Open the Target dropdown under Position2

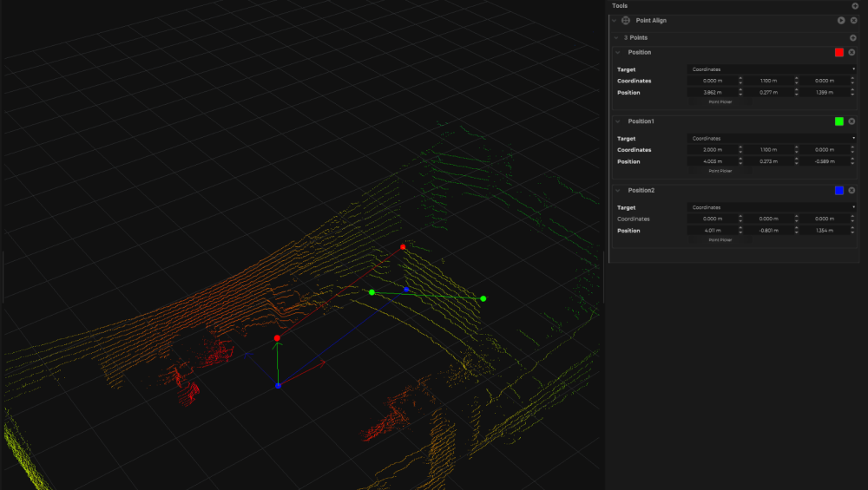click(772, 208)
